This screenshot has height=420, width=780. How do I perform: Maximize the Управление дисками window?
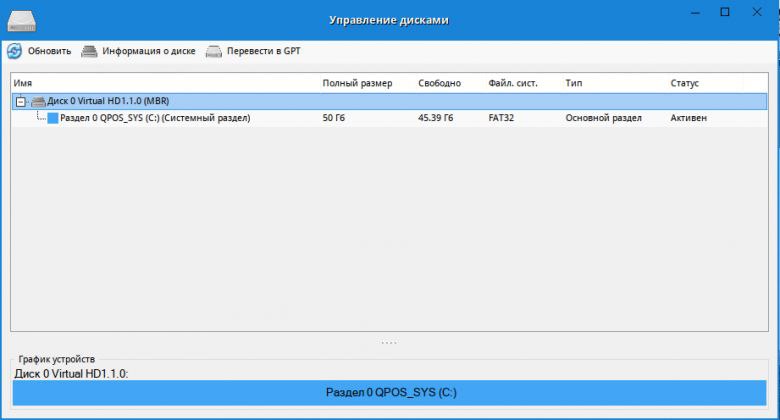[x=725, y=12]
